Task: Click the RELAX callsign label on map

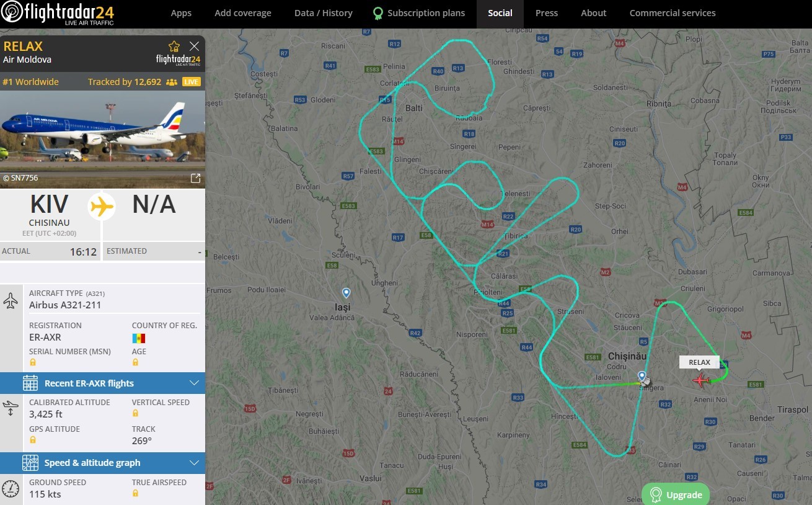Action: tap(699, 362)
